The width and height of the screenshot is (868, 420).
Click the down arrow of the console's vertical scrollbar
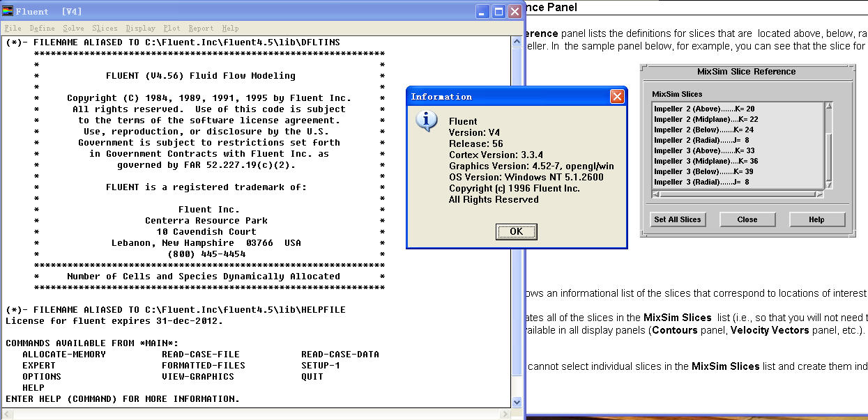(517, 402)
